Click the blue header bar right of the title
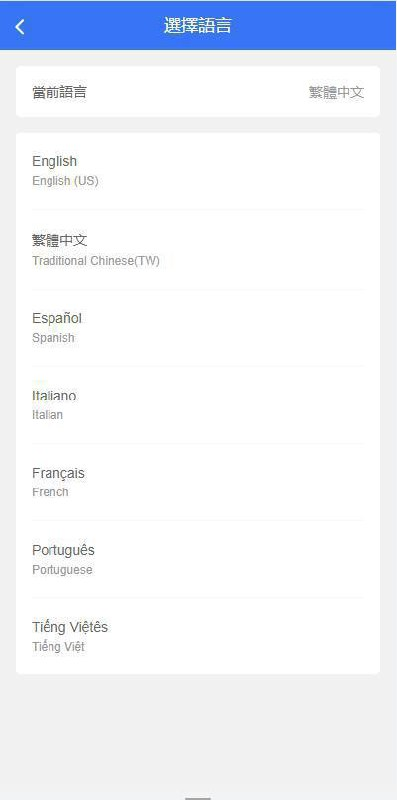Screen dimensions: 397x800 click(314, 26)
